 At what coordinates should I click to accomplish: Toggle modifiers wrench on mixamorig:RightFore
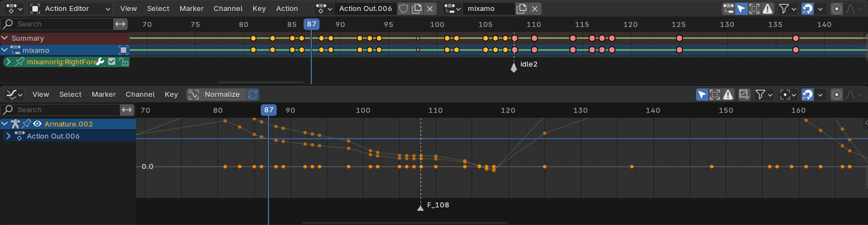point(100,62)
